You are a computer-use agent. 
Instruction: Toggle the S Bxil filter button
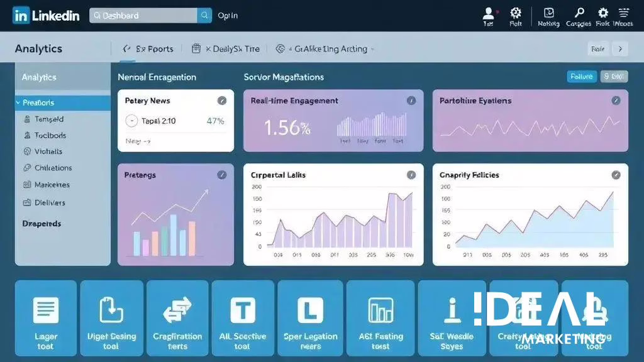pyautogui.click(x=614, y=77)
